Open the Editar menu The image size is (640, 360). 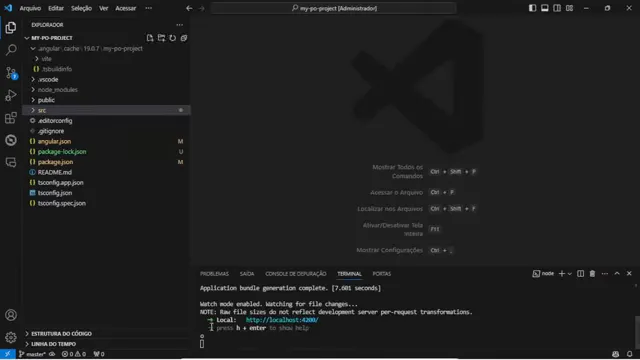(x=56, y=8)
